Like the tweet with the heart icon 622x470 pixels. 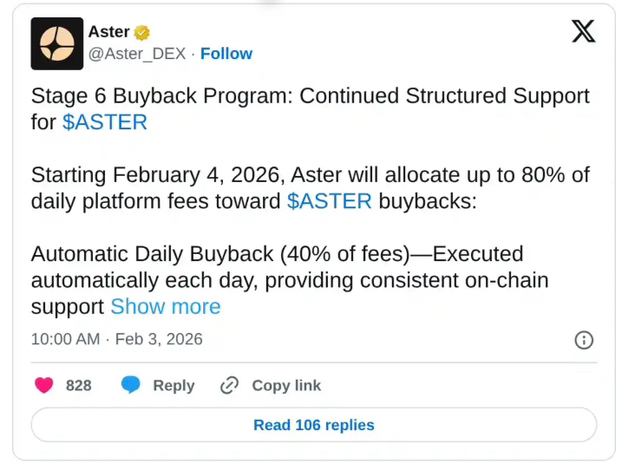pos(44,385)
